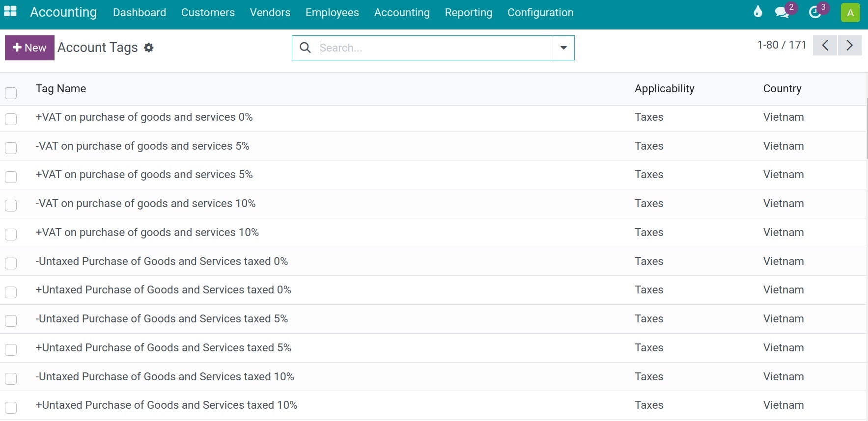868x421 pixels.
Task: Click Vietnam in the +VAT 10% row
Action: (x=784, y=233)
